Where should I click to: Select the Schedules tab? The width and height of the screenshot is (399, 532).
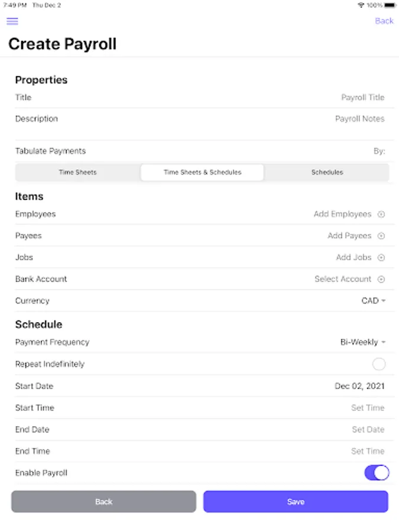326,172
